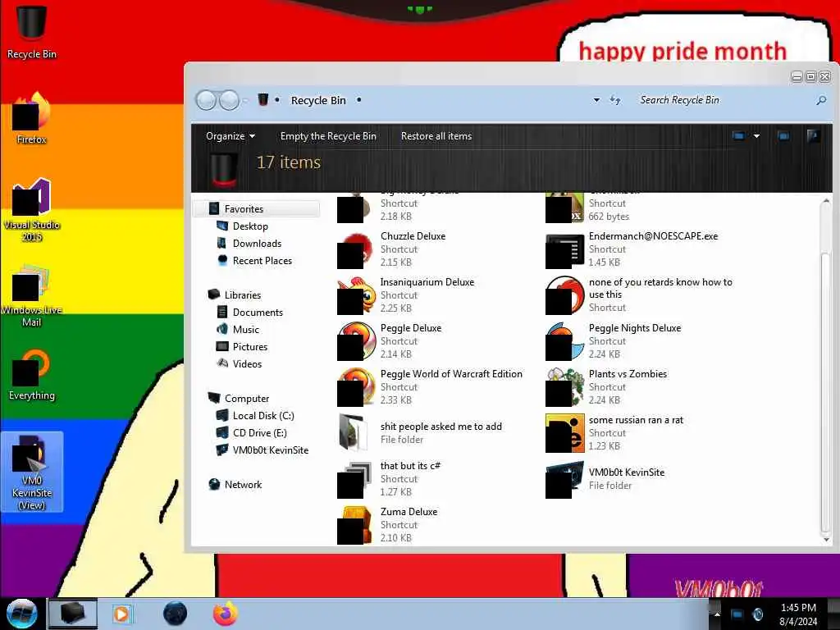This screenshot has width=840, height=630.
Task: Open Recent Places in Favorites
Action: pyautogui.click(x=262, y=260)
